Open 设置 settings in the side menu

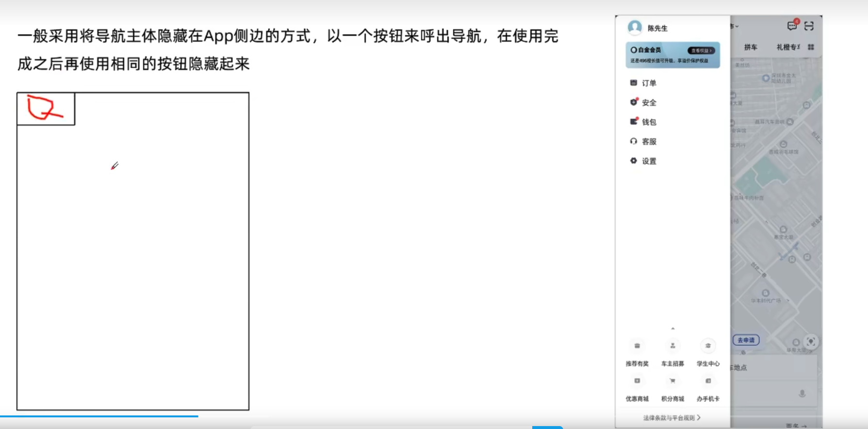(643, 161)
